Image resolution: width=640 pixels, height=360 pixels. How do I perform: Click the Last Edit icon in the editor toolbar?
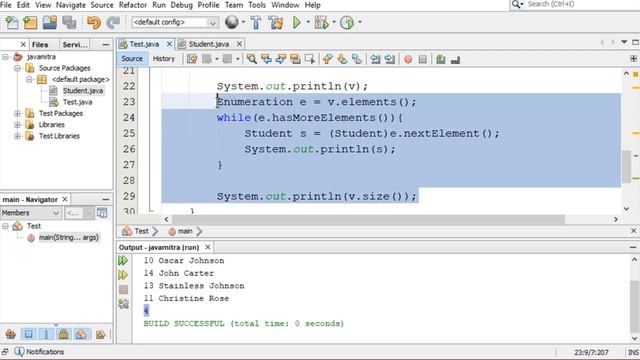click(192, 59)
